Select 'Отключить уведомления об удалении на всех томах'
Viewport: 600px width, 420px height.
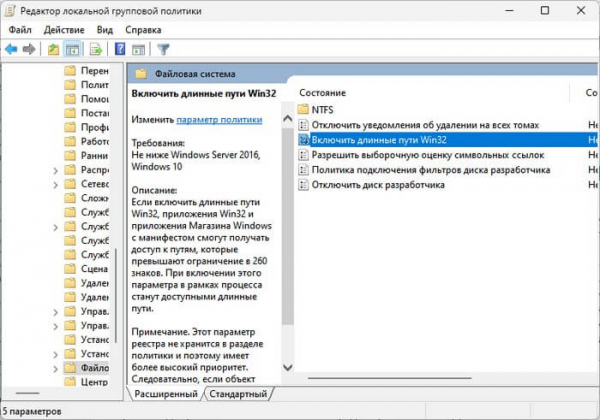425,125
